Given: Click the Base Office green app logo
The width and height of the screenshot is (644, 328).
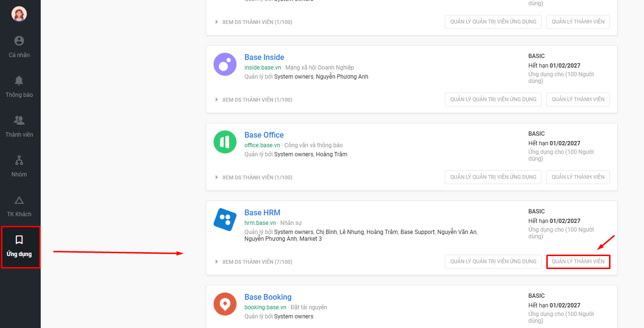Looking at the screenshot, I should pos(225,142).
